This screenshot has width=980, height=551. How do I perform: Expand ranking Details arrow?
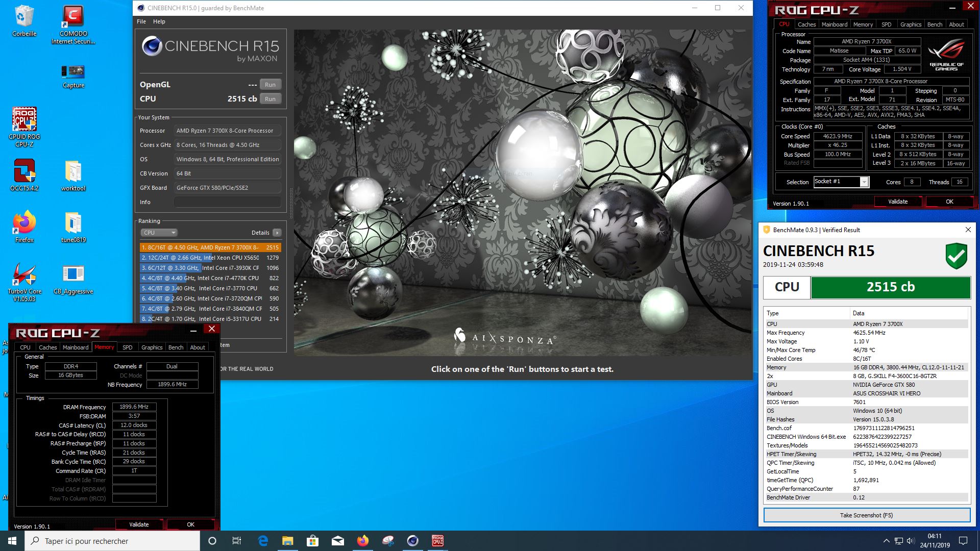(277, 233)
